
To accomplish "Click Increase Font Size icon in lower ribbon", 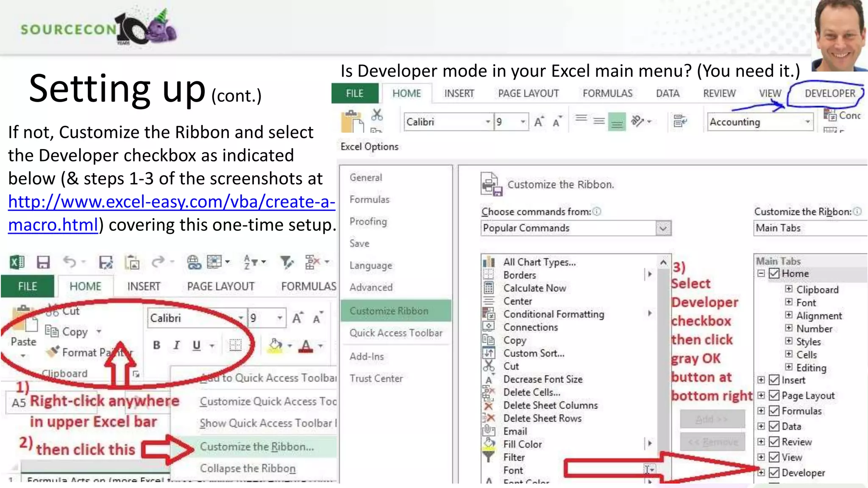I will pos(298,318).
